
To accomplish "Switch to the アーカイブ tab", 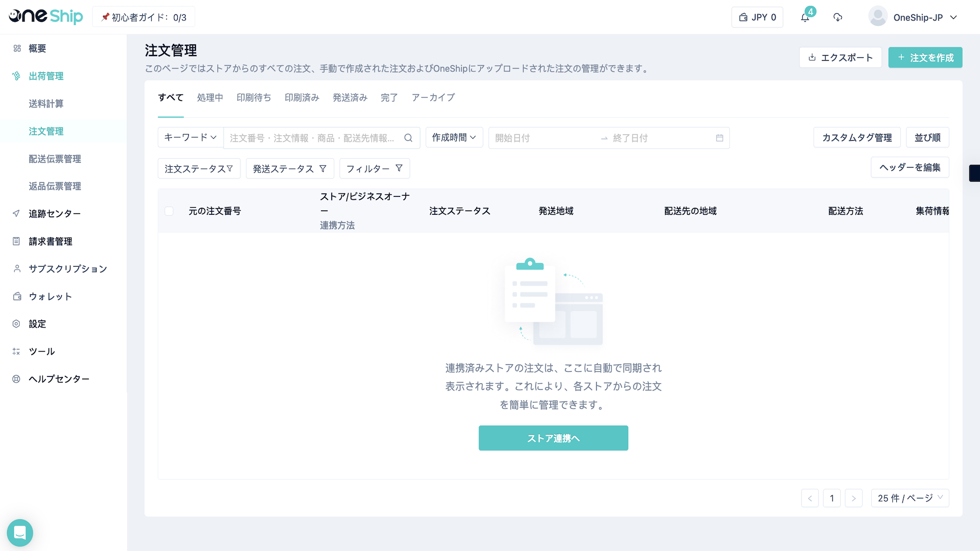I will [x=433, y=97].
